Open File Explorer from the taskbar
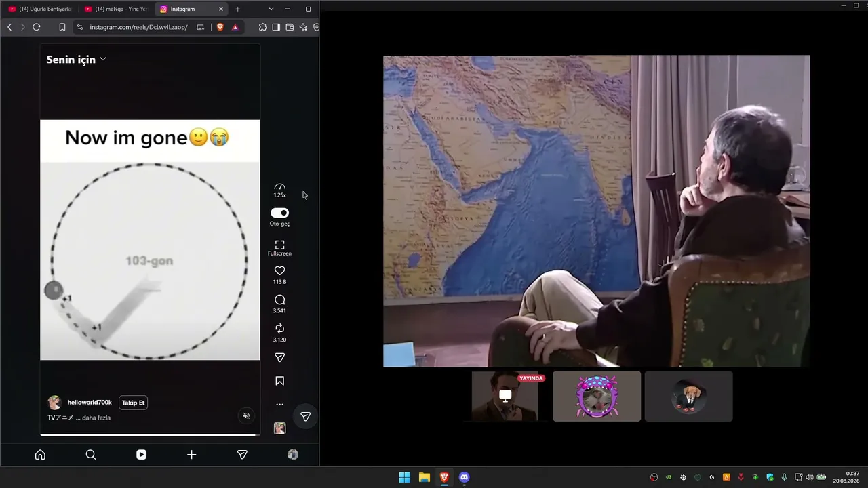868x488 pixels. tap(425, 477)
